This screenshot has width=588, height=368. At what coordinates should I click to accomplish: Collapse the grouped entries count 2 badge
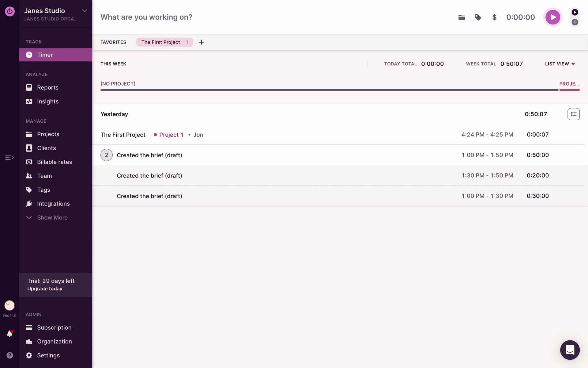[106, 155]
